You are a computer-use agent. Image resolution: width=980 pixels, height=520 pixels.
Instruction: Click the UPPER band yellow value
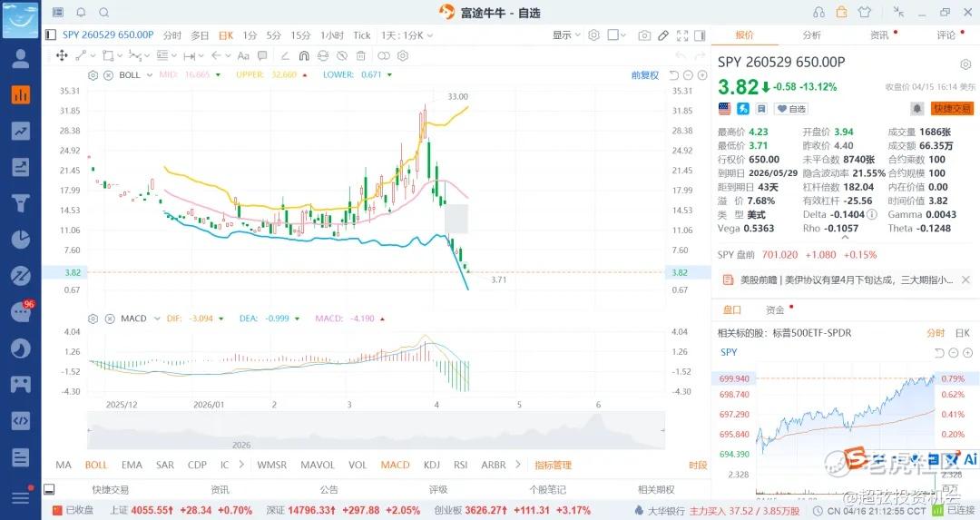click(284, 75)
